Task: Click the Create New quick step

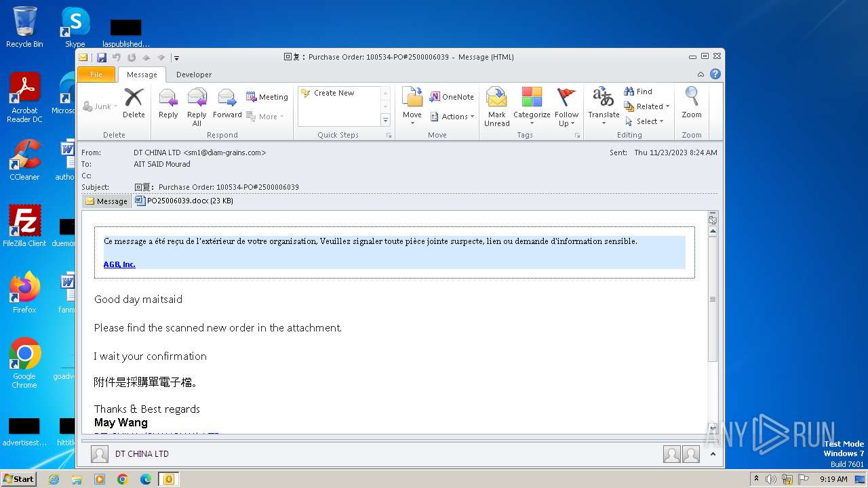Action: pos(338,93)
